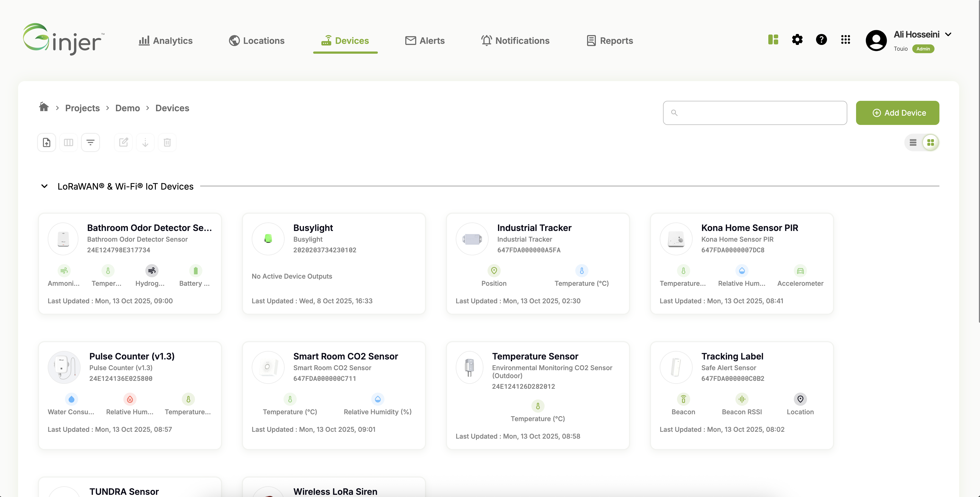
Task: Switch to list view
Action: click(913, 142)
